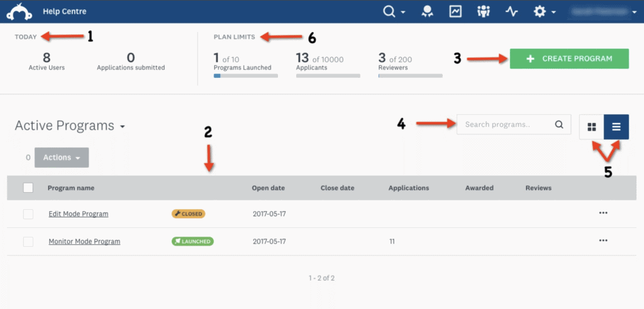Open the search magnifier in top navigation

[x=391, y=11]
